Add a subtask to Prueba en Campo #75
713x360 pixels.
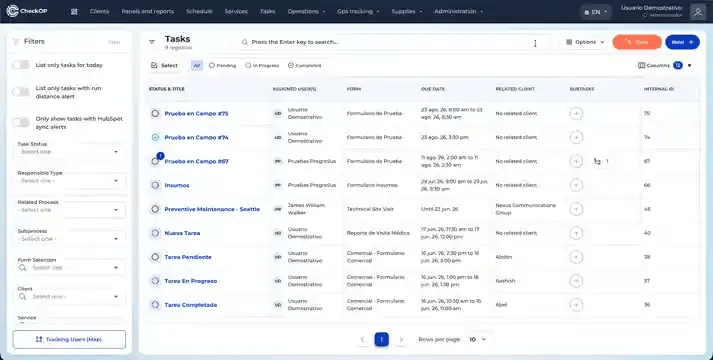pyautogui.click(x=576, y=113)
